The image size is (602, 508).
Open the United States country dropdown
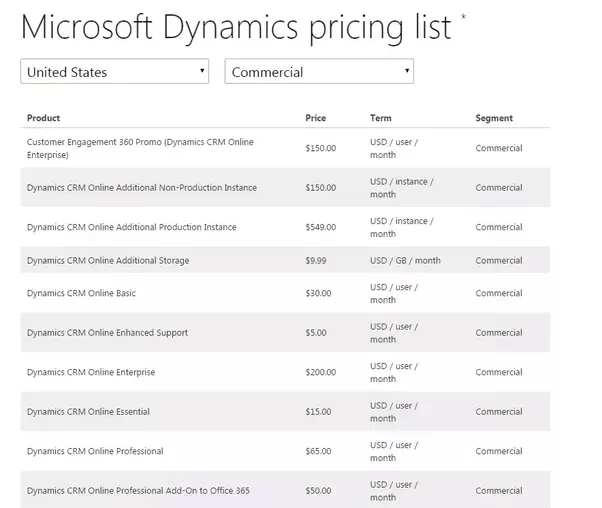[115, 72]
